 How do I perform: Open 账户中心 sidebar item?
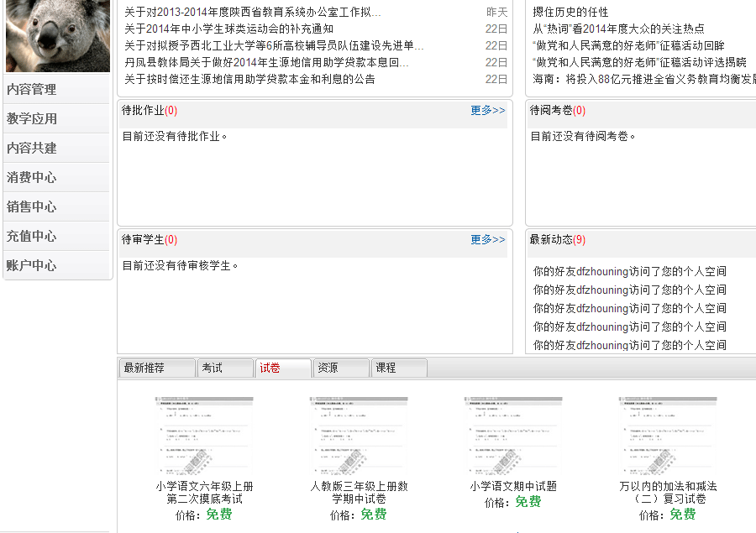tap(32, 265)
